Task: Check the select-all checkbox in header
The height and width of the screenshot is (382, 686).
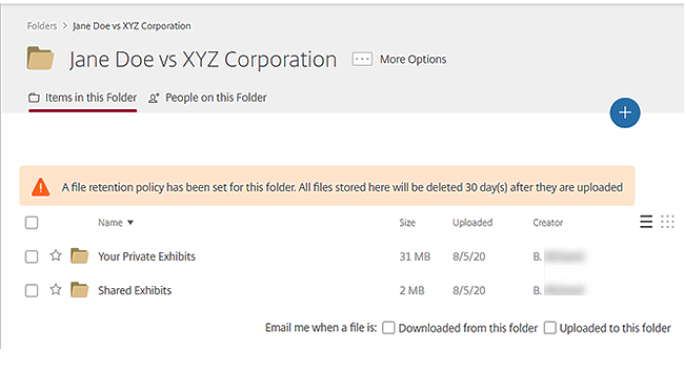Action: pyautogui.click(x=32, y=223)
